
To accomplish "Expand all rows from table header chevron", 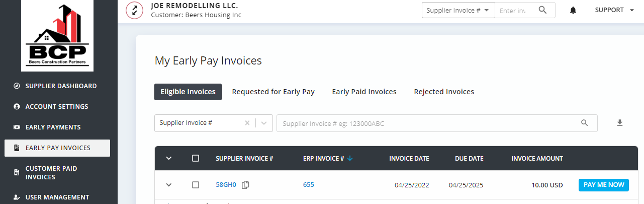I will (x=169, y=158).
